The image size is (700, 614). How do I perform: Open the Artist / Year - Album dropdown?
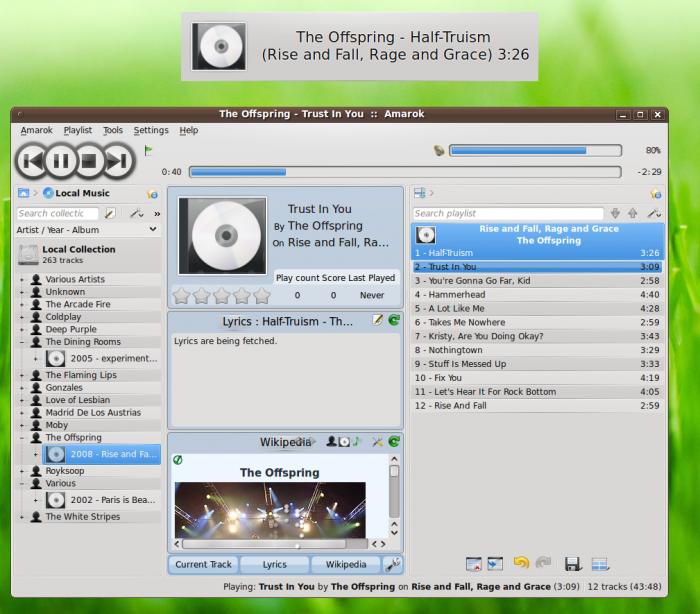click(88, 230)
